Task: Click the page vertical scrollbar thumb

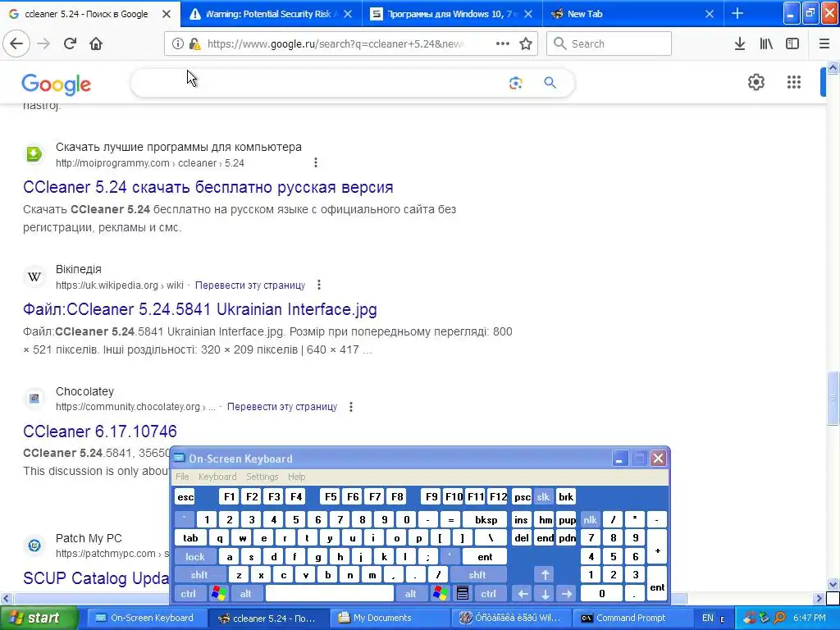Action: point(833,398)
